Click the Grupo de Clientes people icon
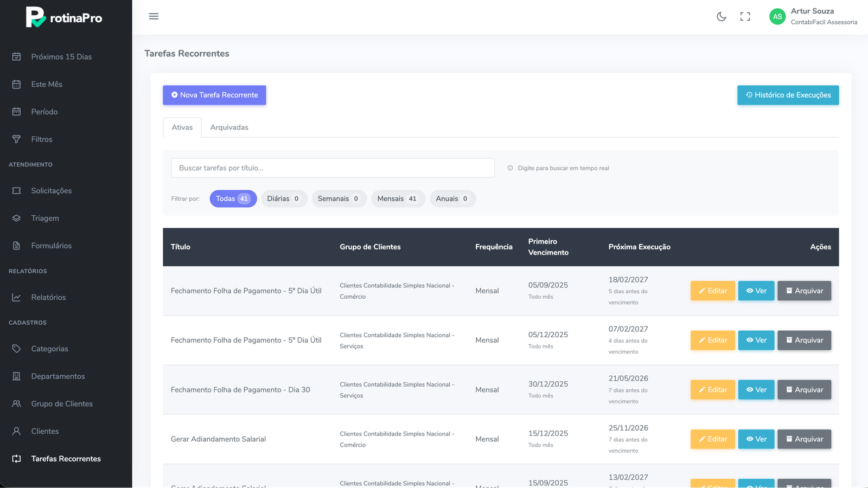The width and height of the screenshot is (868, 488). coord(16,404)
